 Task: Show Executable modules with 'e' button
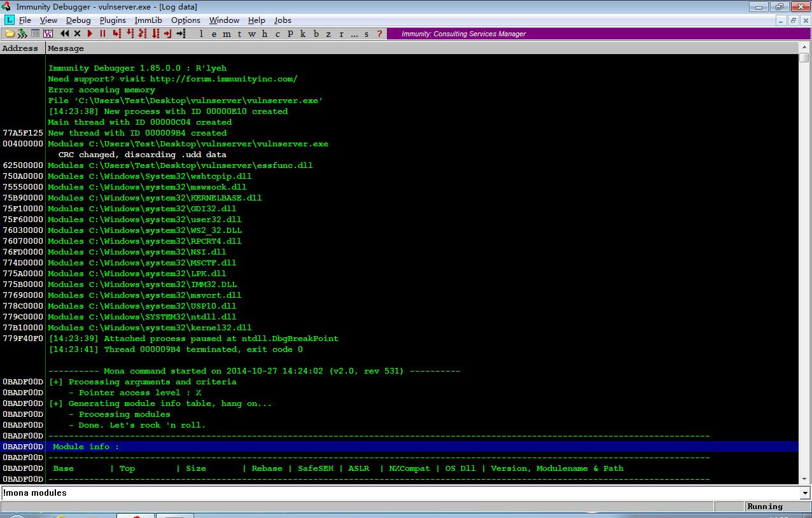(214, 34)
